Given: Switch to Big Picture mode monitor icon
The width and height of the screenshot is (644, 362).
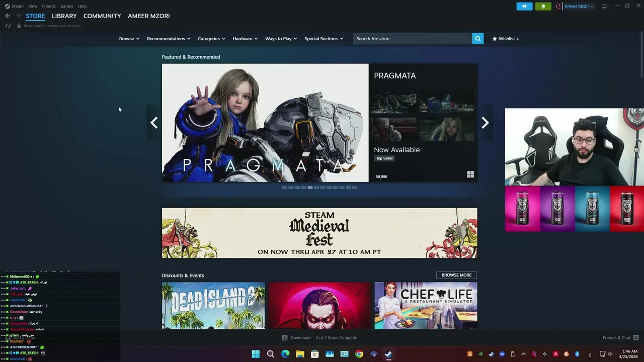Looking at the screenshot, I should 604,6.
